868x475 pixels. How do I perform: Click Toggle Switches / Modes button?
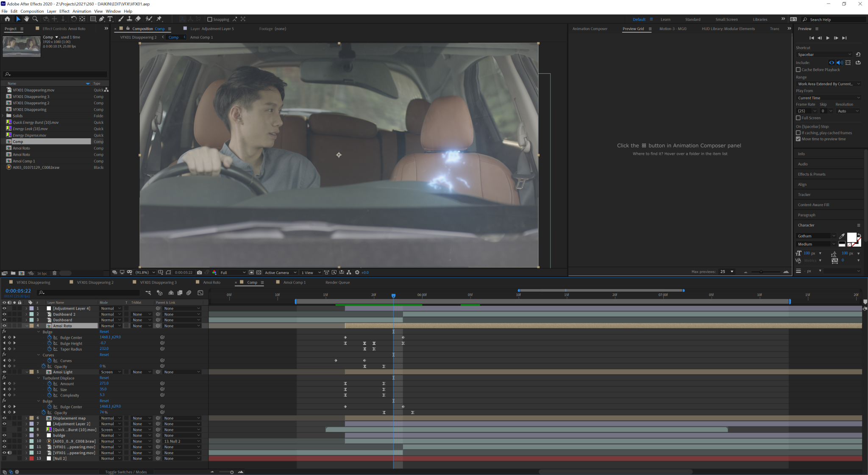(126, 472)
